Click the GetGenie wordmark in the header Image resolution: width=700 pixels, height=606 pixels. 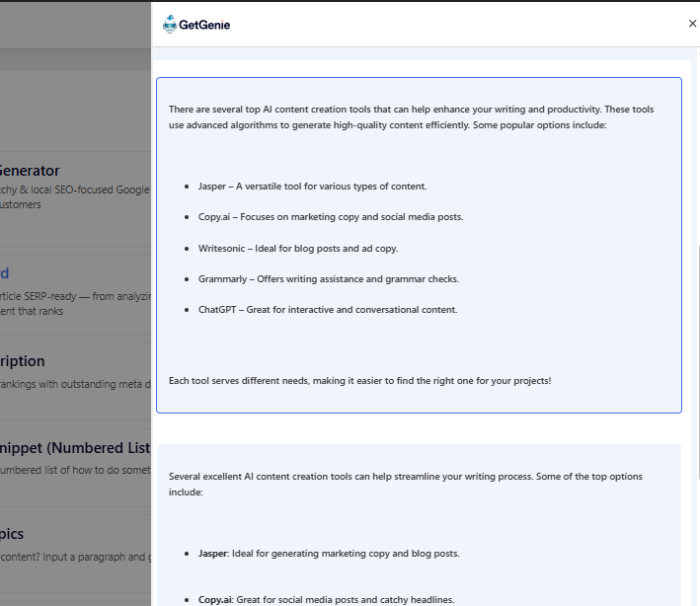(204, 25)
